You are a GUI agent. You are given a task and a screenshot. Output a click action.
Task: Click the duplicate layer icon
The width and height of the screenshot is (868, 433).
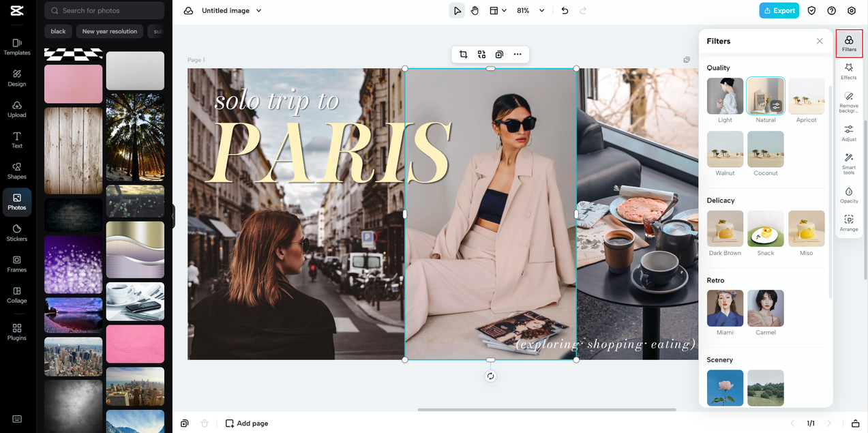(499, 55)
